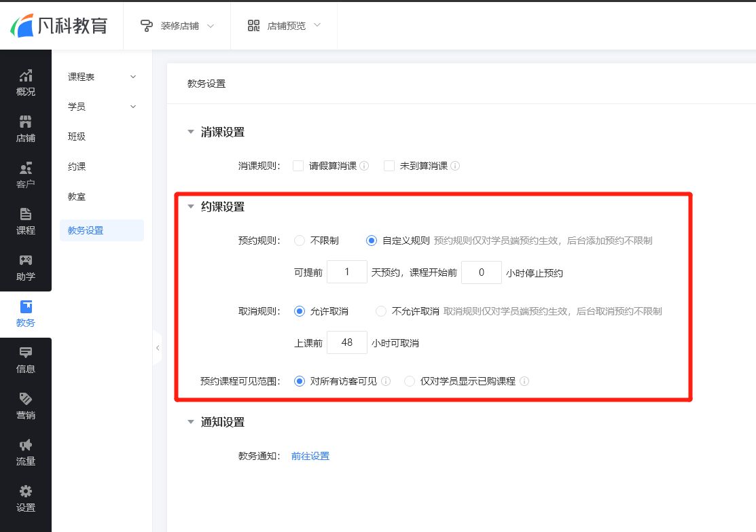Click the hours-before-class stop booking input
This screenshot has width=756, height=532.
click(x=481, y=272)
